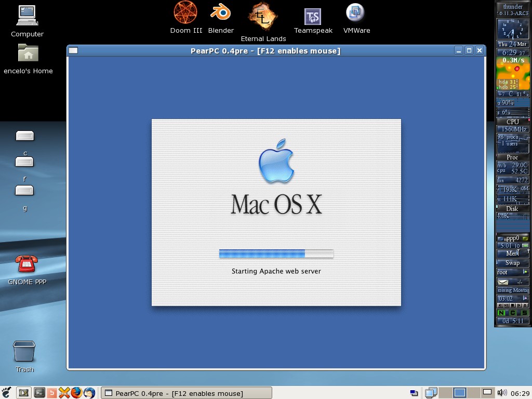This screenshot has width=532, height=399.
Task: Minimize the PearPC window
Action: (459, 50)
